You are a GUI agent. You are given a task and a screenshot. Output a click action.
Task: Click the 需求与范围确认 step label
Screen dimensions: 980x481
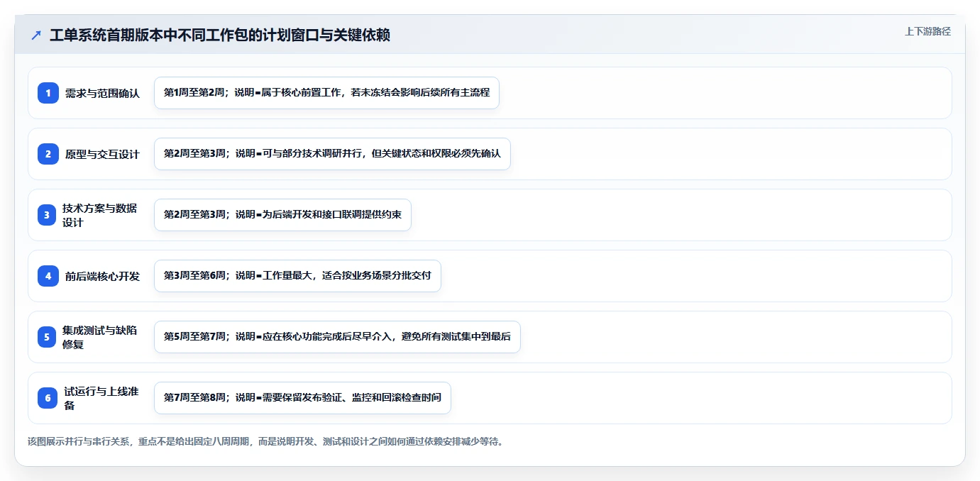click(x=102, y=93)
